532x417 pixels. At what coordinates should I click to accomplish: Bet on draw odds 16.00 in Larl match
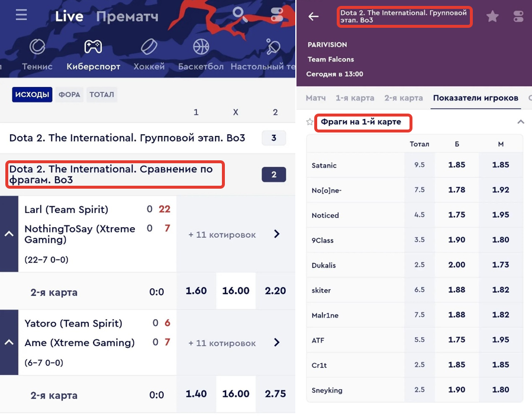click(236, 291)
